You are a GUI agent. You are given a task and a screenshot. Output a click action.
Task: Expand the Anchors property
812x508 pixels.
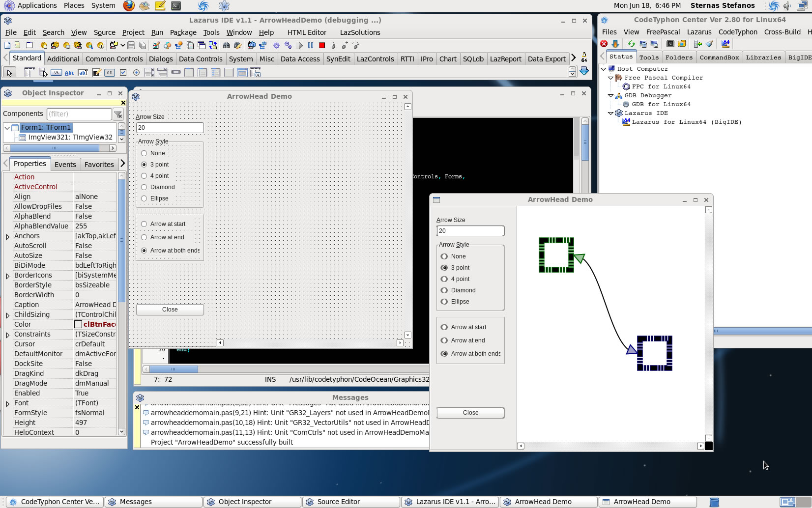pos(8,236)
